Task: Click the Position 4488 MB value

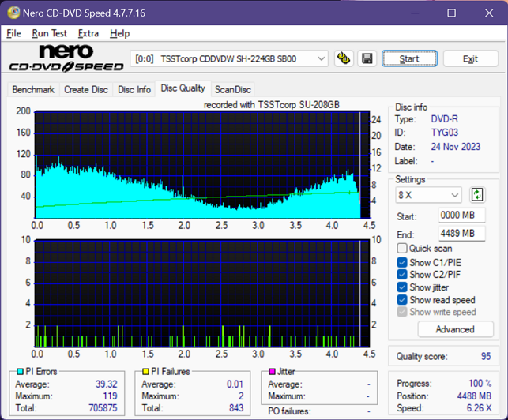Action: coord(474,396)
